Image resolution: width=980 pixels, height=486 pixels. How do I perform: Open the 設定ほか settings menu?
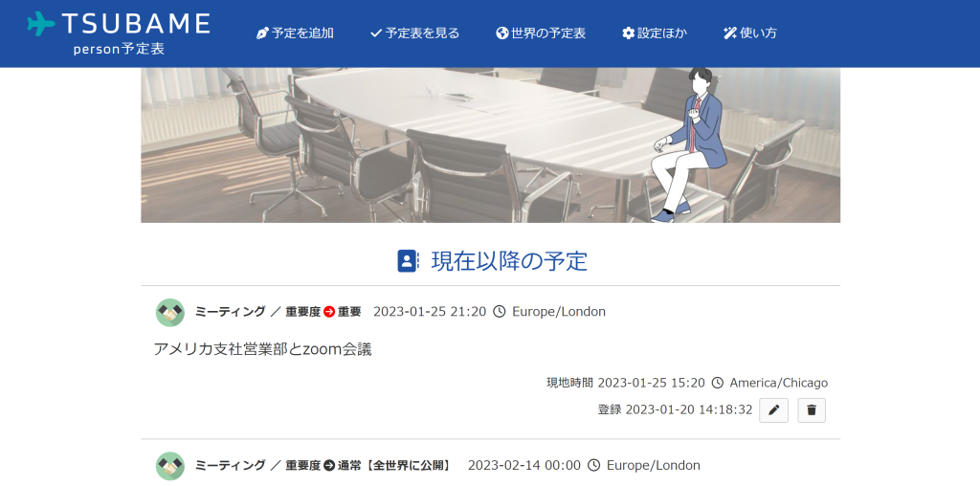[x=655, y=33]
